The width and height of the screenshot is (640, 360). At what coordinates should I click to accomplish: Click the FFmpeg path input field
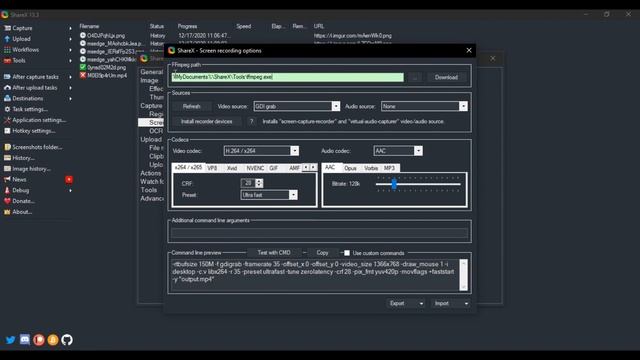(287, 77)
